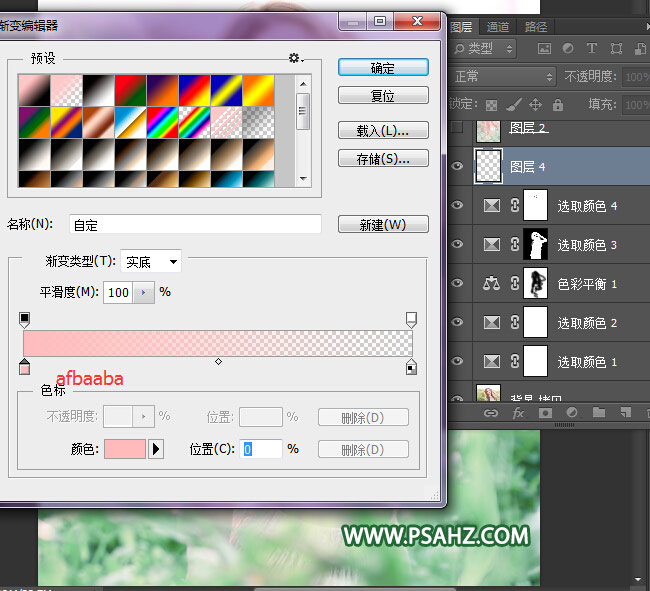
Task: Click the 确定 button
Action: pyautogui.click(x=383, y=68)
